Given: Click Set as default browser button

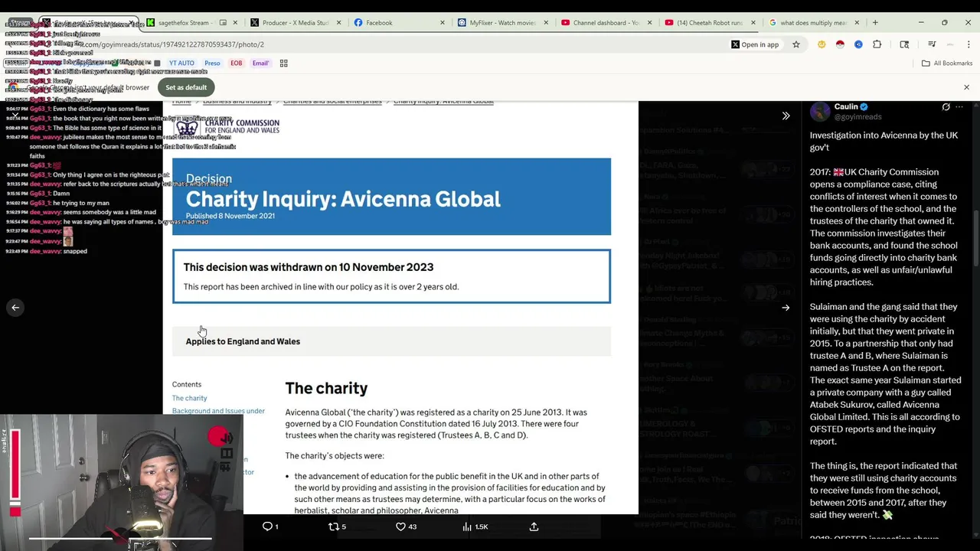Looking at the screenshot, I should 186,87.
